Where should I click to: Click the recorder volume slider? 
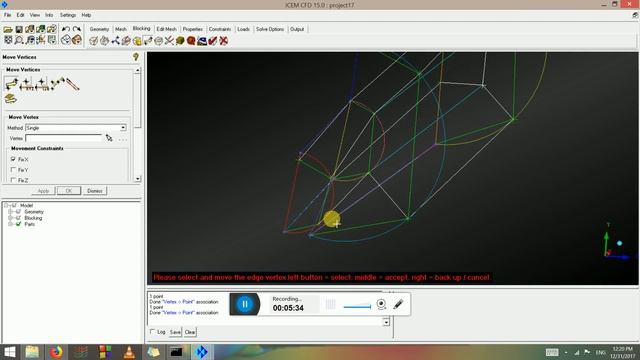357,307
